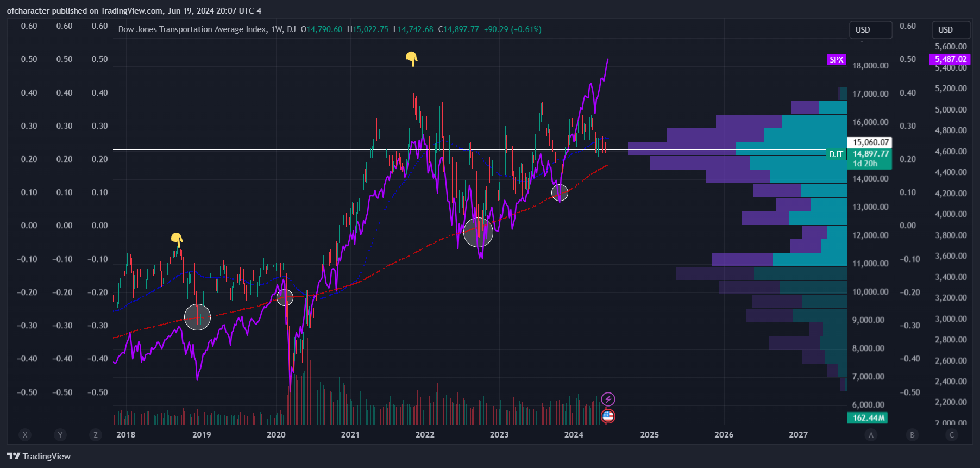
Task: Open the USD currency selector above the 5,600.00 scale
Action: 951,30
